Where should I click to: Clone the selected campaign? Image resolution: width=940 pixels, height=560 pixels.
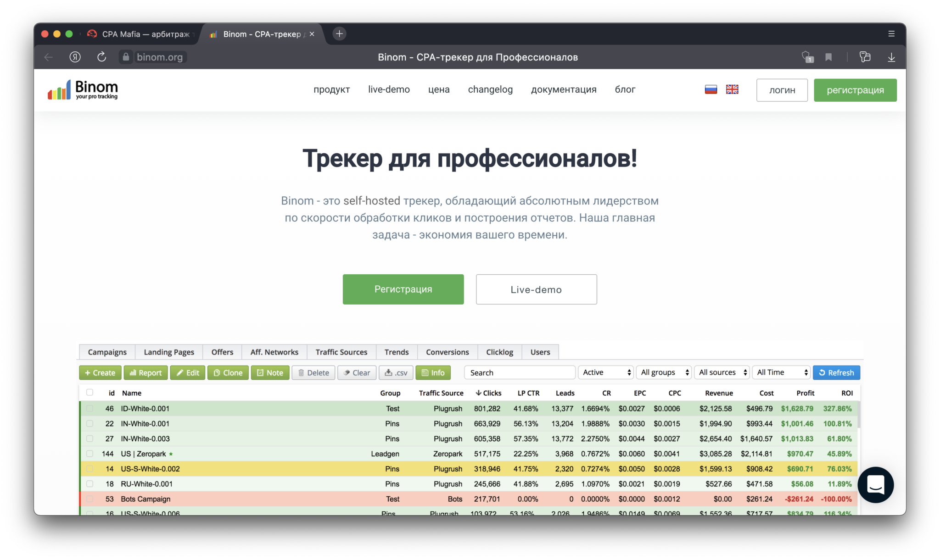click(228, 372)
